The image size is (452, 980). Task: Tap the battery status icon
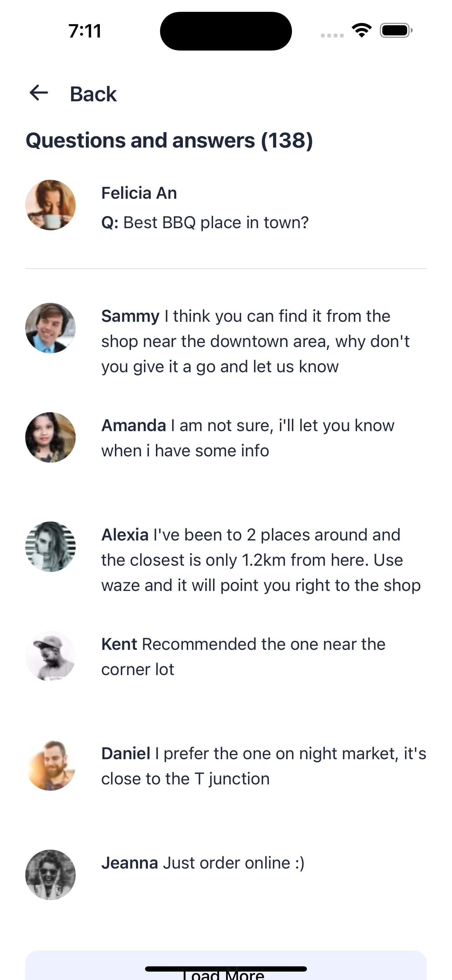(396, 30)
